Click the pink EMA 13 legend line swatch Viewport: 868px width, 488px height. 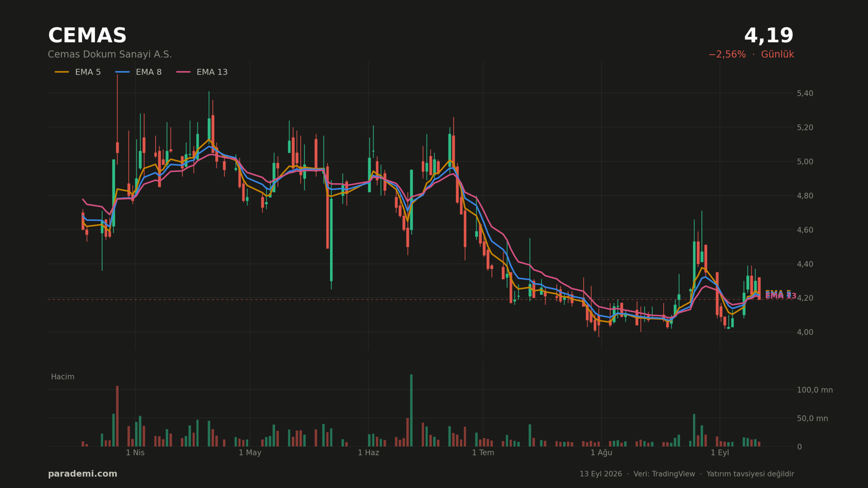click(x=183, y=72)
